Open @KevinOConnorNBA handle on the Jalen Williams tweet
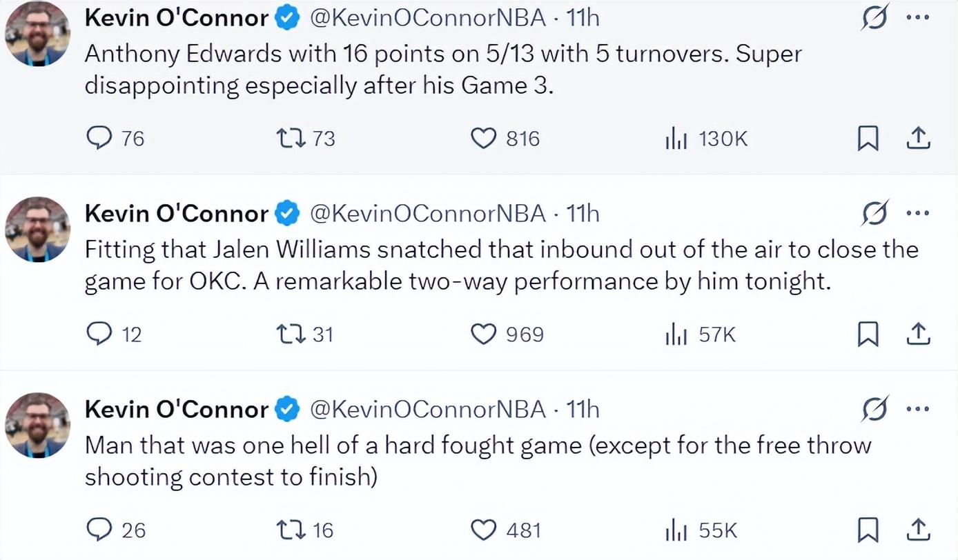 click(x=428, y=214)
